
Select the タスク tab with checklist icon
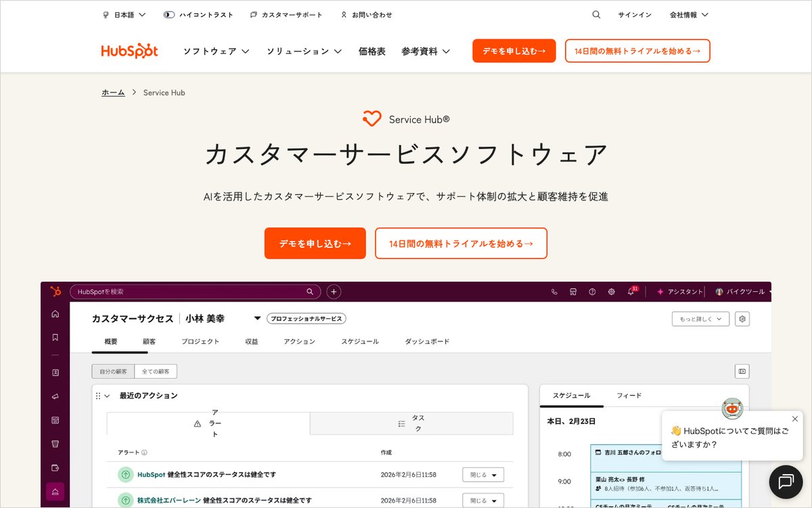(x=411, y=423)
